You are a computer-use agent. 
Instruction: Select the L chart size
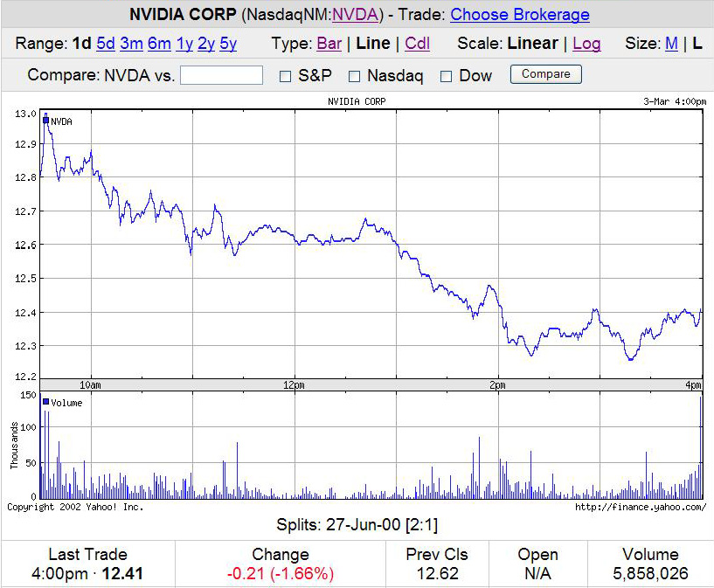(x=697, y=44)
